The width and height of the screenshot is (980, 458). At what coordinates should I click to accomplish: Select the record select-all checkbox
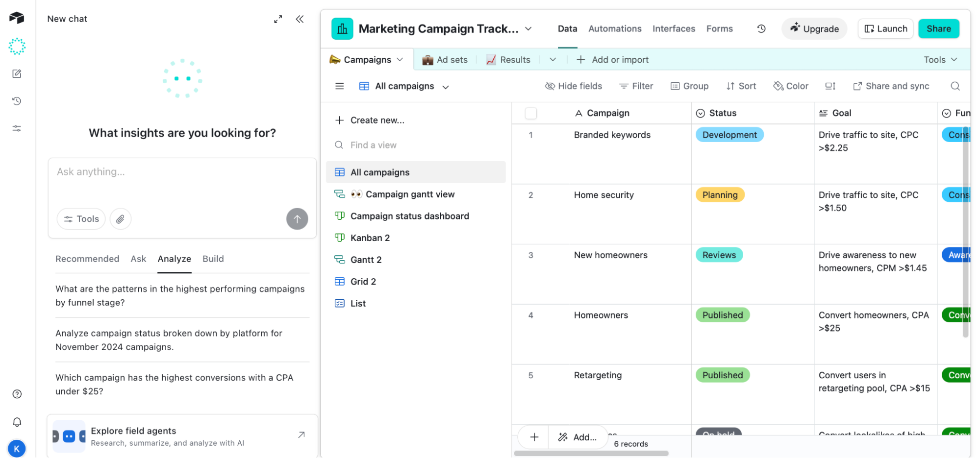(531, 113)
